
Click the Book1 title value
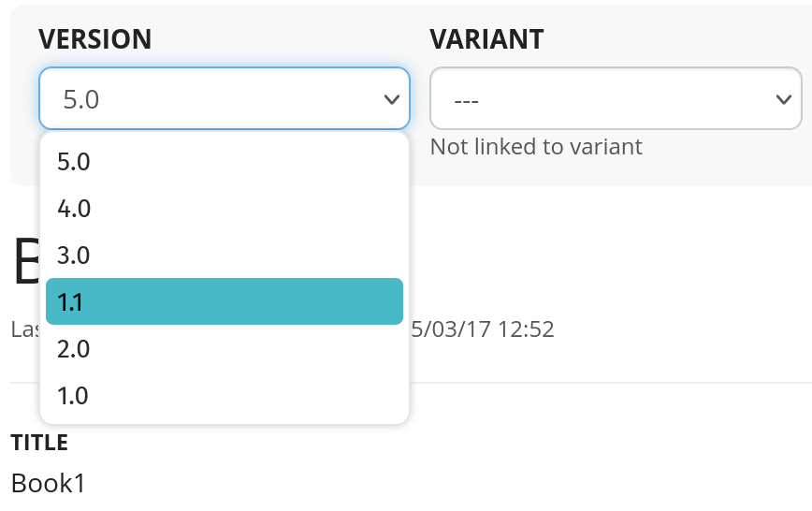pyautogui.click(x=48, y=483)
